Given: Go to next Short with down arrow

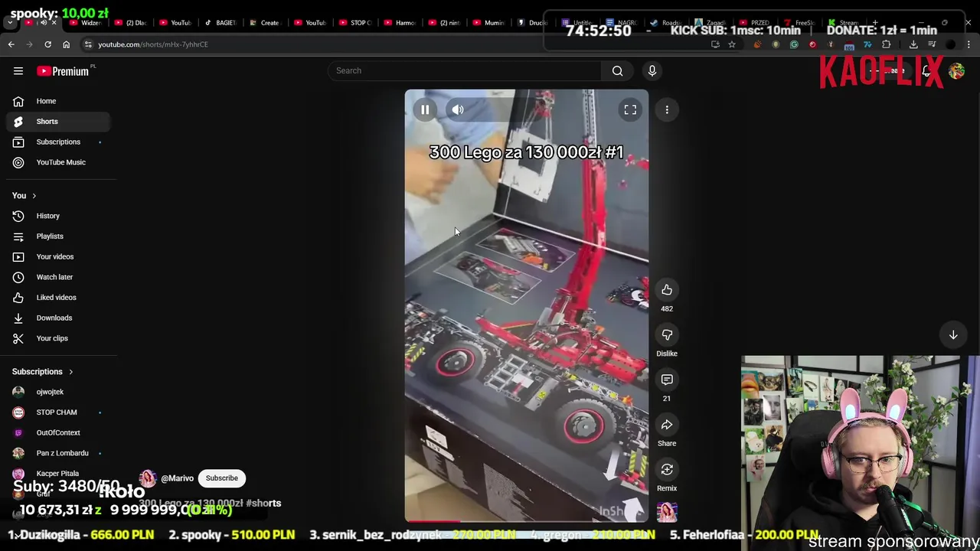Looking at the screenshot, I should pyautogui.click(x=953, y=335).
